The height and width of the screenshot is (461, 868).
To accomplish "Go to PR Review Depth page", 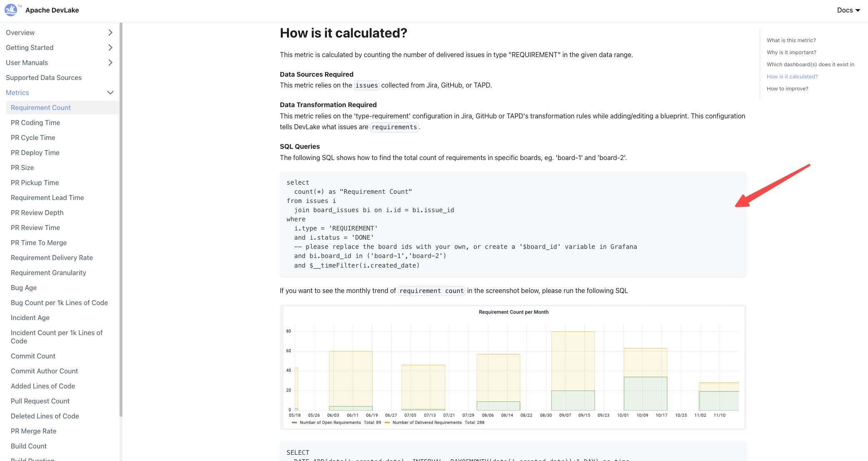I will [37, 213].
